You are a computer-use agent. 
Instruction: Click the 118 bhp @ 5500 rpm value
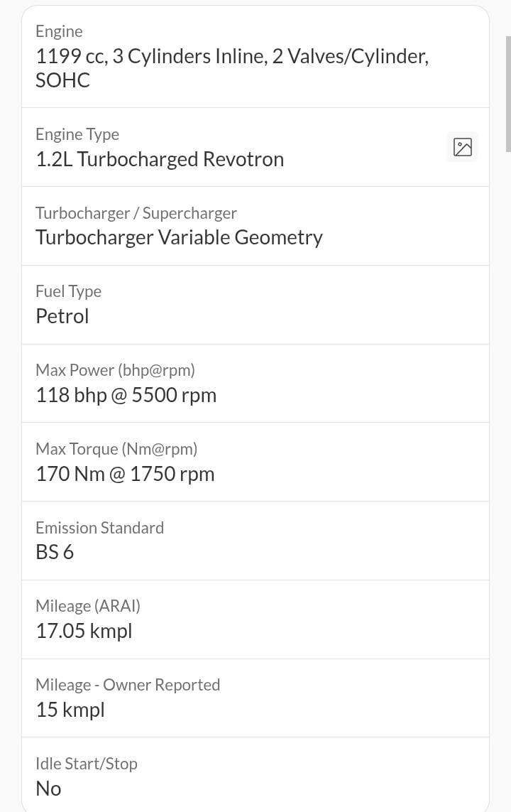coord(126,395)
